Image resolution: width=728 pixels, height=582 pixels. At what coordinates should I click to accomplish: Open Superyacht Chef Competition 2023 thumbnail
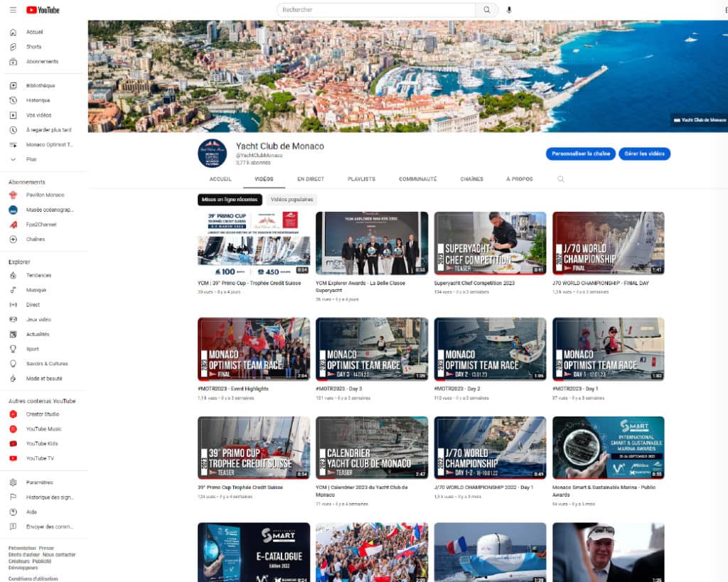491,244
